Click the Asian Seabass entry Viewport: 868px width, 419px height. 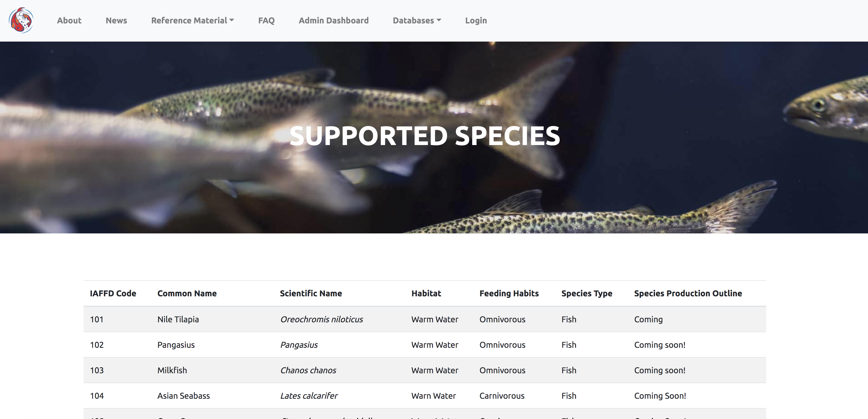tap(183, 396)
